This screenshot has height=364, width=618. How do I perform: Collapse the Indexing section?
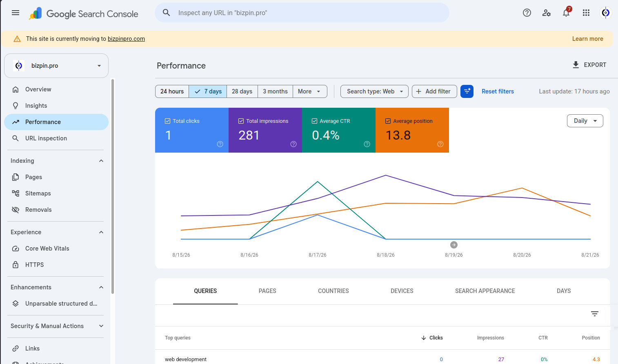pos(101,161)
